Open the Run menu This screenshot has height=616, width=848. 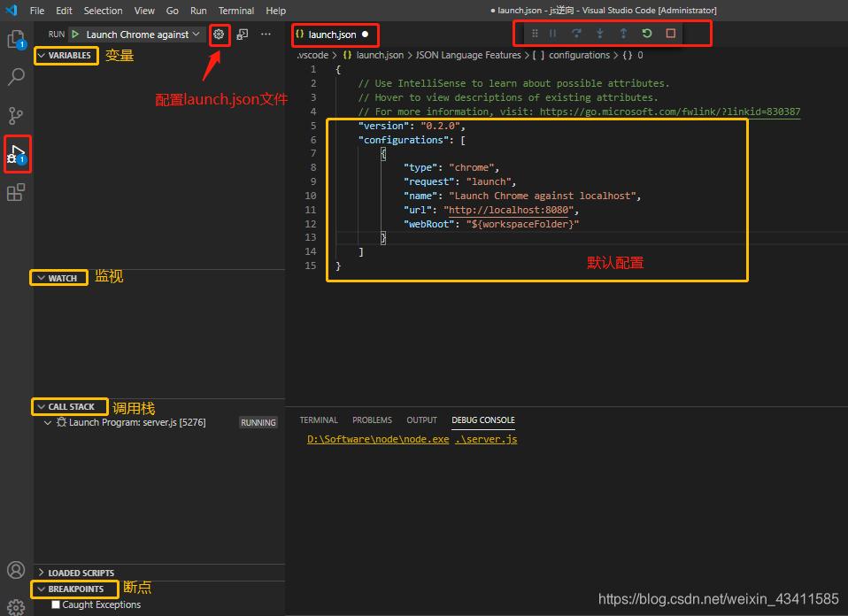pos(198,11)
